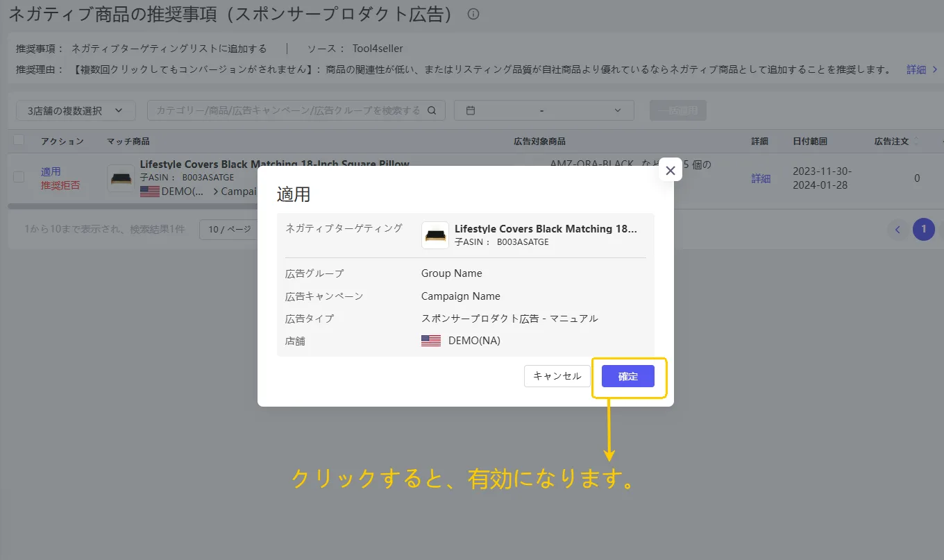Select page 1 in pagination

923,229
